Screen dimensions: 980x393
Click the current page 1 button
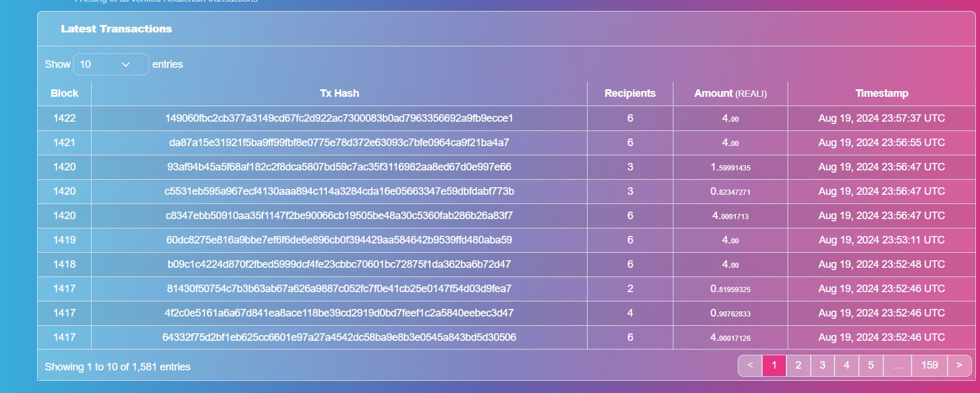tap(774, 365)
